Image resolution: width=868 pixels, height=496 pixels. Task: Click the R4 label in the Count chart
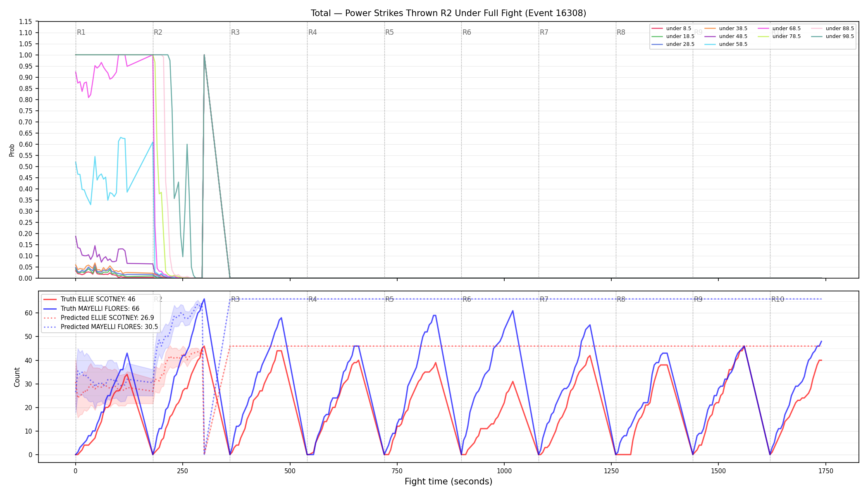312,299
